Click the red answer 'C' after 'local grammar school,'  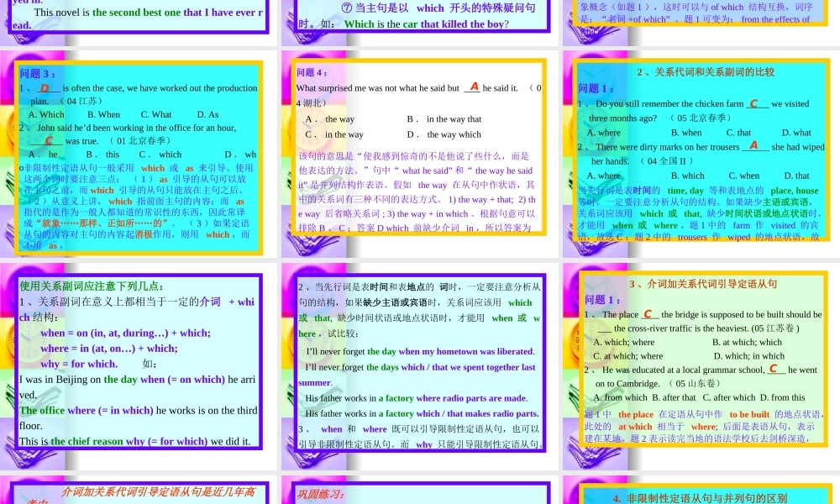tap(773, 369)
